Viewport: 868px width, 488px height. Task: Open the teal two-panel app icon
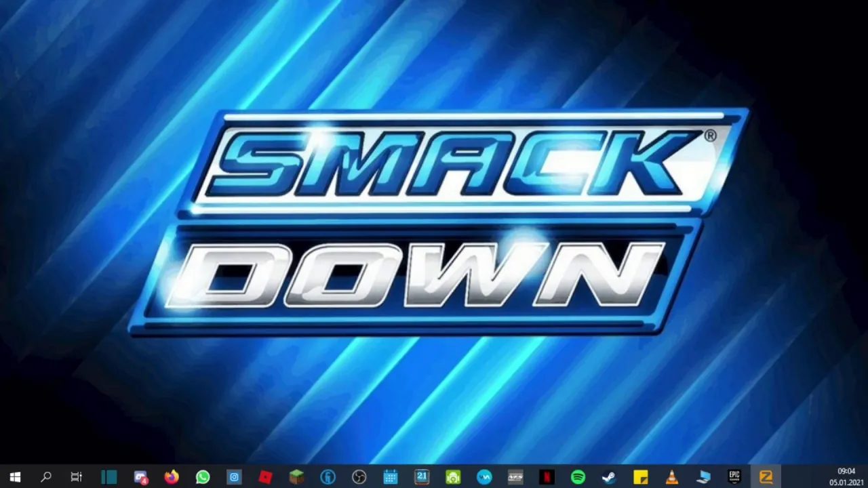coord(108,477)
